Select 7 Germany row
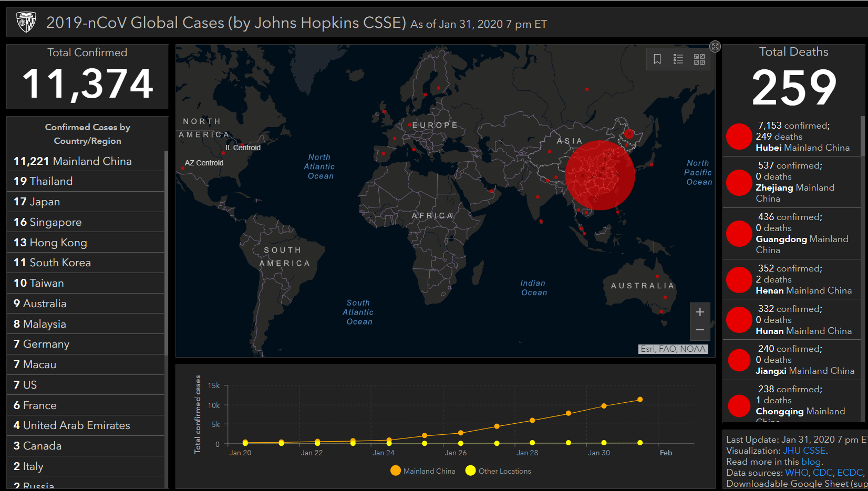The height and width of the screenshot is (491, 868). coord(85,344)
